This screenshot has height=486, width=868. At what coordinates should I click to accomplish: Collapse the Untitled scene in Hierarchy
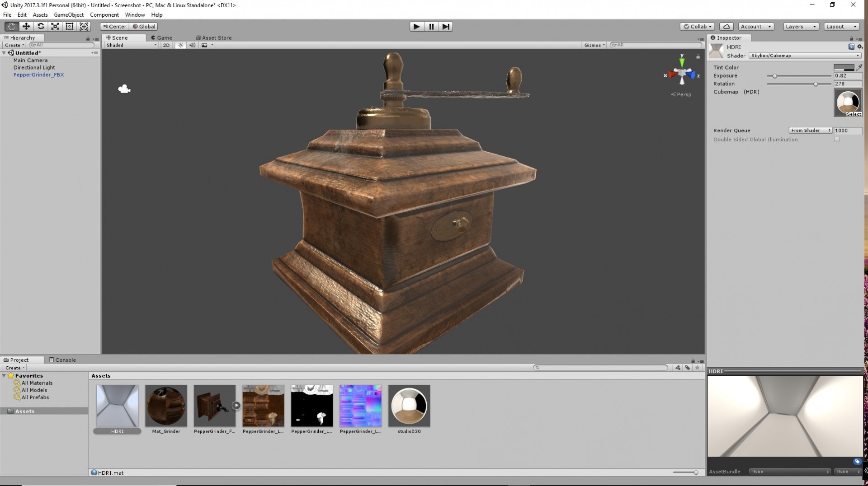coord(4,53)
